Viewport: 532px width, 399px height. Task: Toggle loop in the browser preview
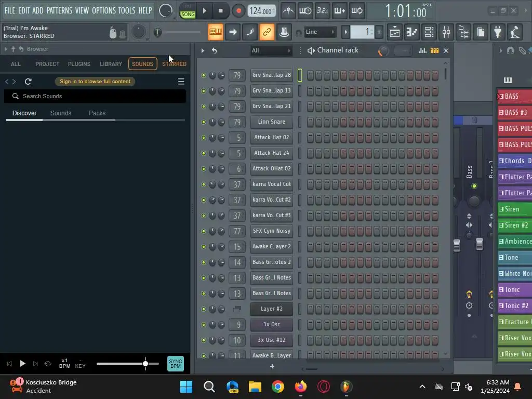click(x=48, y=364)
